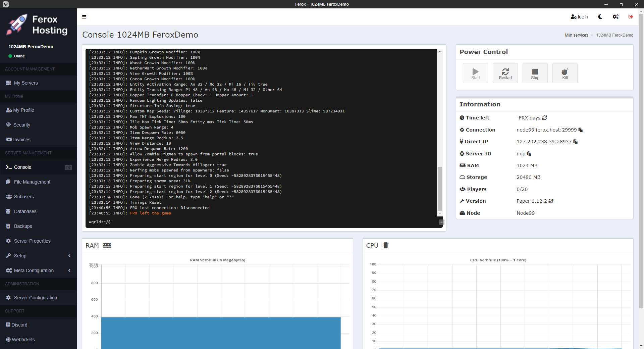Open Backups page

click(39, 226)
